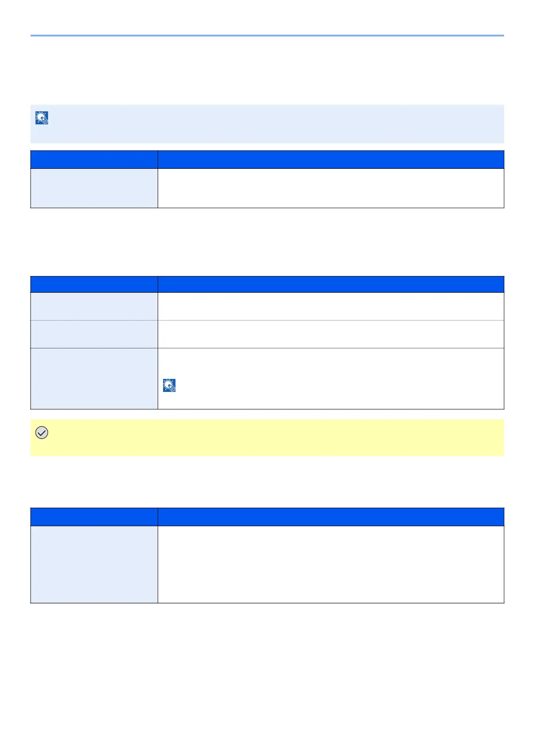Click third table's light blue item cell
Viewport: 535px width, 756px height.
click(x=94, y=564)
